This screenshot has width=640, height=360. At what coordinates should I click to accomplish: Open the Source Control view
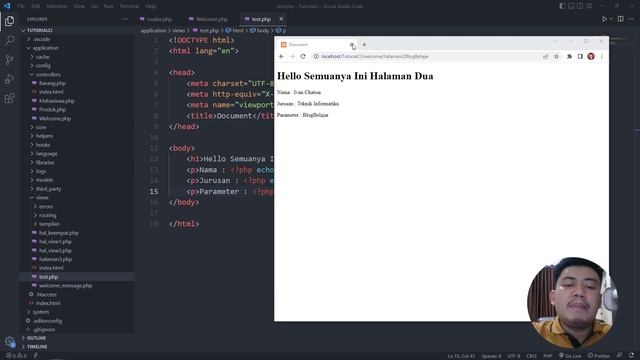pyautogui.click(x=9, y=60)
